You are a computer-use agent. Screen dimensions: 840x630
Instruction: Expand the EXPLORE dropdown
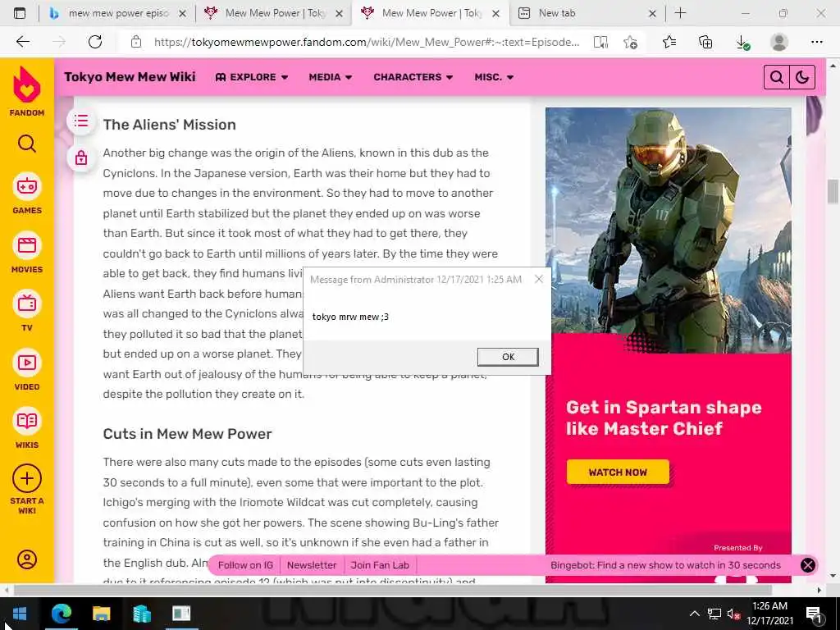tap(251, 77)
